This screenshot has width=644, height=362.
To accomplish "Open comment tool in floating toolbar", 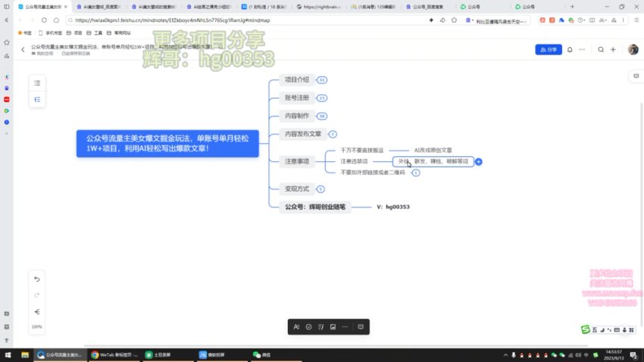I will [361, 326].
